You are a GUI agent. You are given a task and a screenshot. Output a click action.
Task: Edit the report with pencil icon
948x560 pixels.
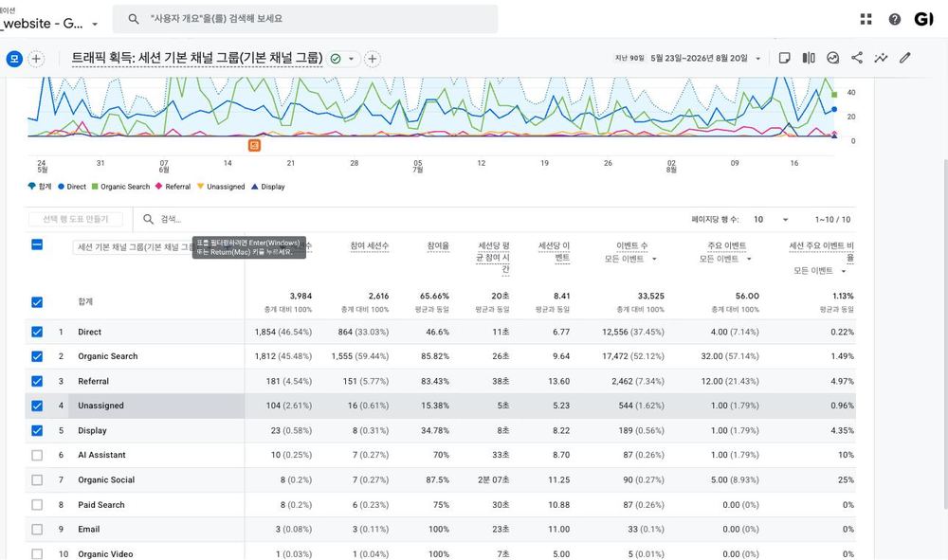point(905,58)
